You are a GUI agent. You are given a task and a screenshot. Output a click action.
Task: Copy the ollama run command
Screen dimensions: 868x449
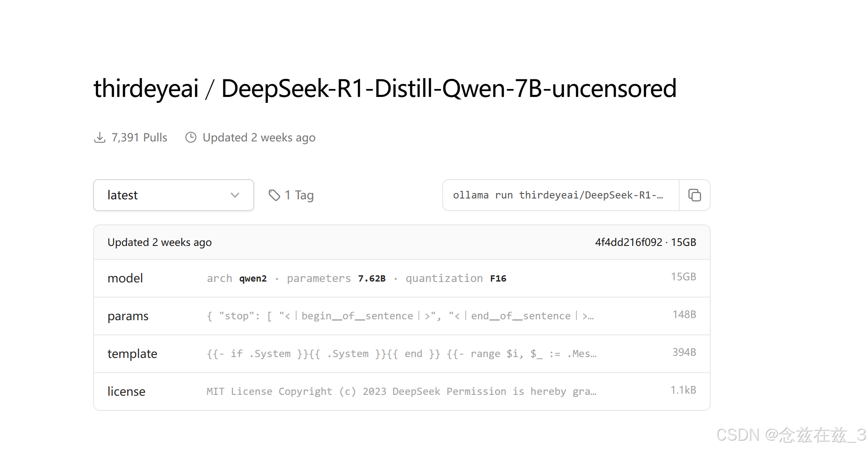coord(694,195)
